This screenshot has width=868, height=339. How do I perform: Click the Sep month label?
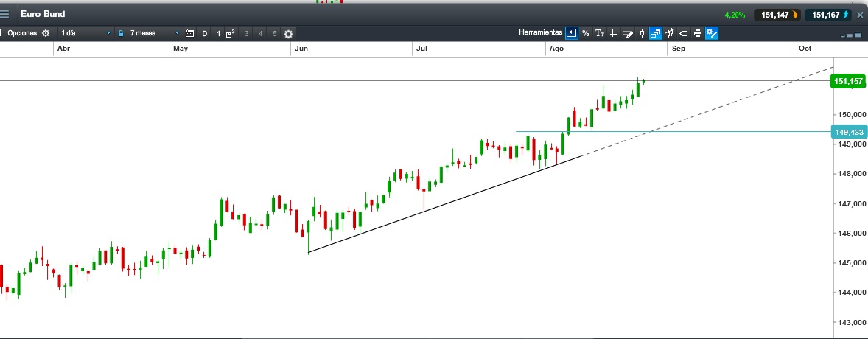[x=679, y=49]
